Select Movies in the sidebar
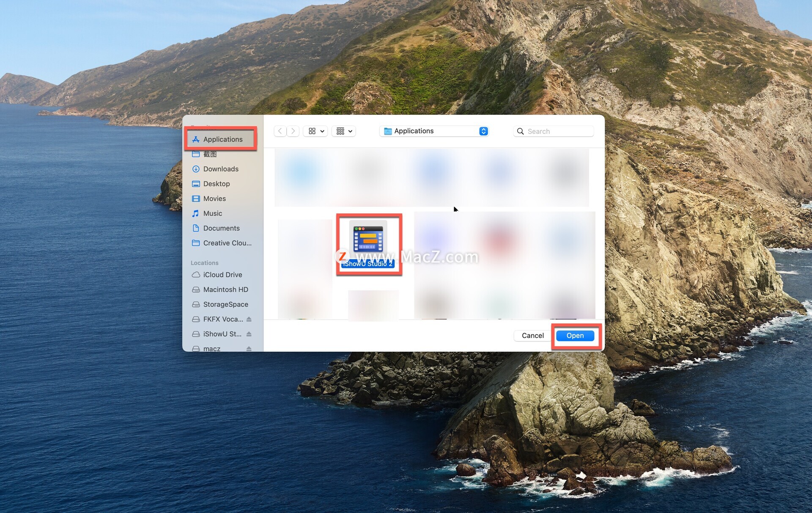Viewport: 812px width, 513px height. click(214, 199)
